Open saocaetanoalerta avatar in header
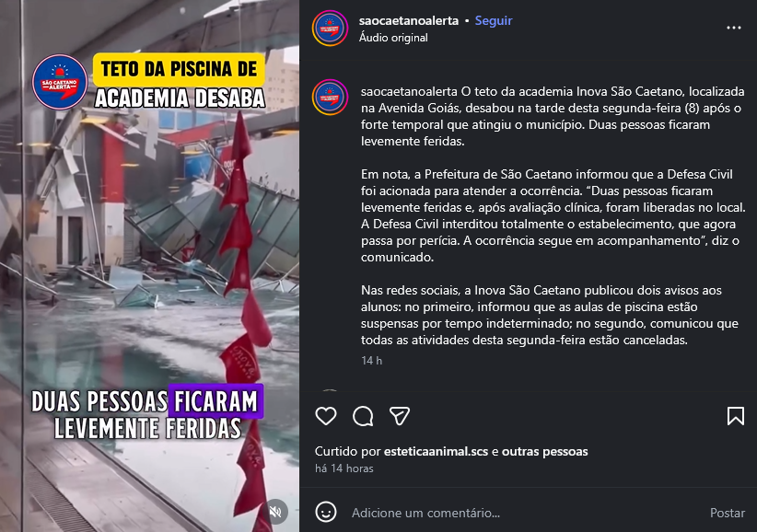 coord(331,28)
